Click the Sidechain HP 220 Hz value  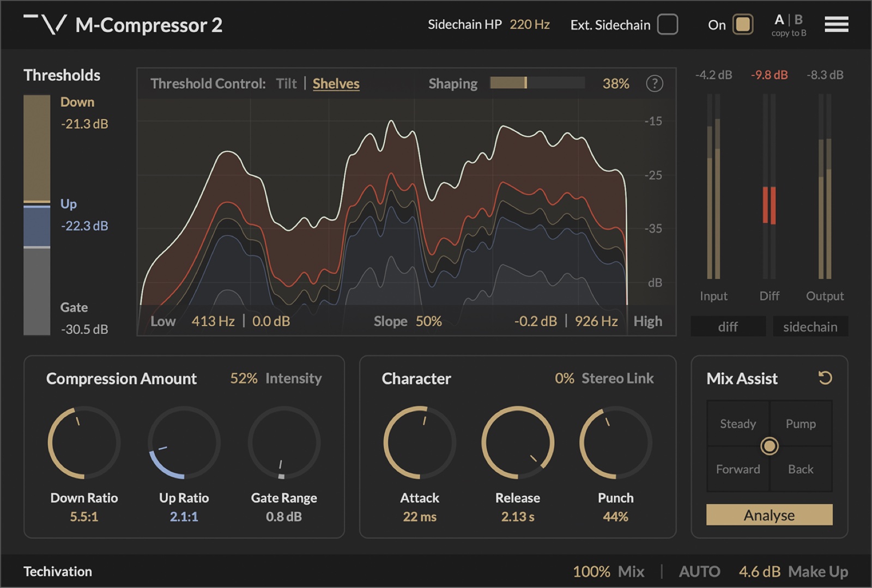click(530, 25)
